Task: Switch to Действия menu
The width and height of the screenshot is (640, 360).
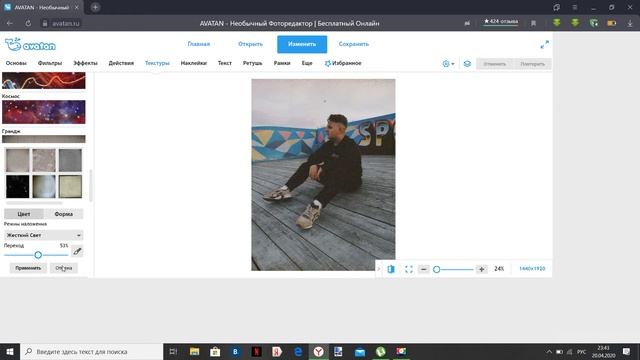Action: tap(121, 63)
